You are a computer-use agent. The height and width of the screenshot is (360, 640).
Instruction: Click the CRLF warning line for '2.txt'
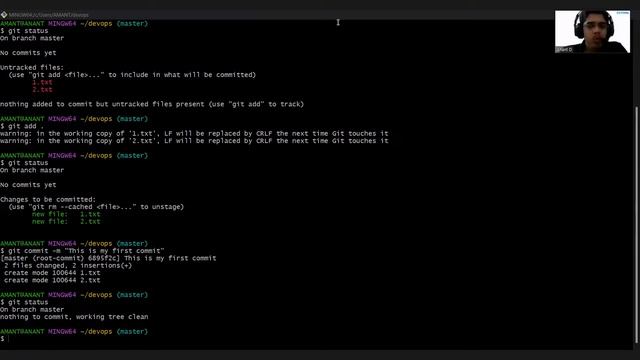(x=194, y=141)
